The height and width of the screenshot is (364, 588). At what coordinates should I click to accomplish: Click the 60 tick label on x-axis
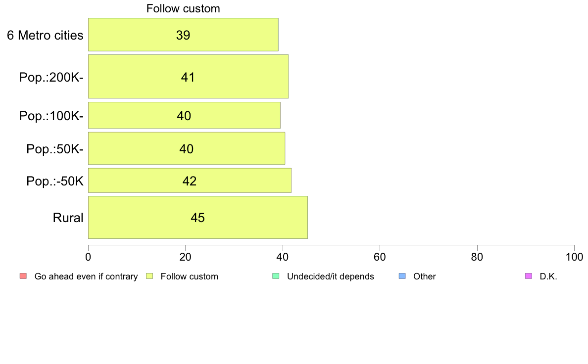pyautogui.click(x=380, y=257)
